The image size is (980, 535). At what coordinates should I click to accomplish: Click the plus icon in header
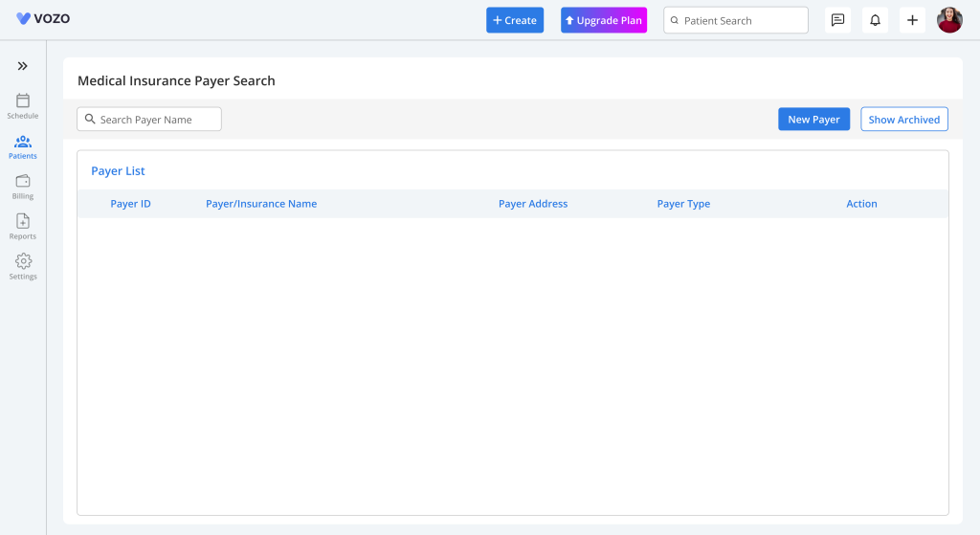click(x=912, y=20)
